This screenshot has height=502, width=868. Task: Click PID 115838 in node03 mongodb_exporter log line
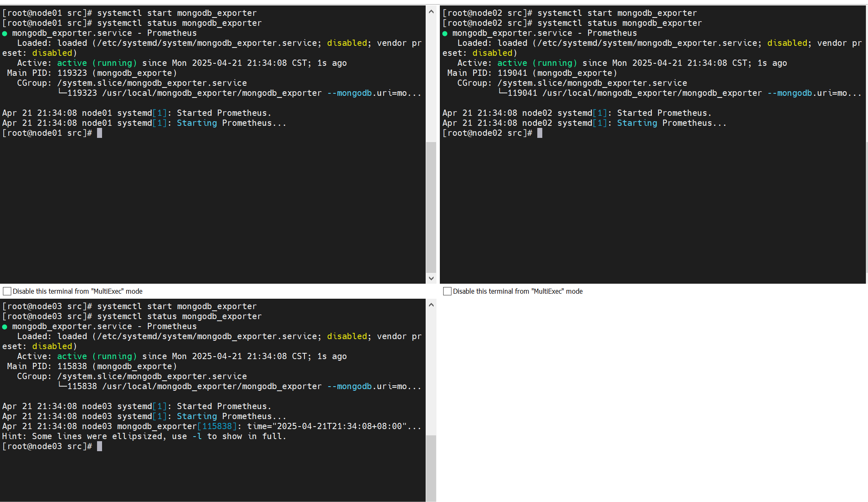[217, 426]
